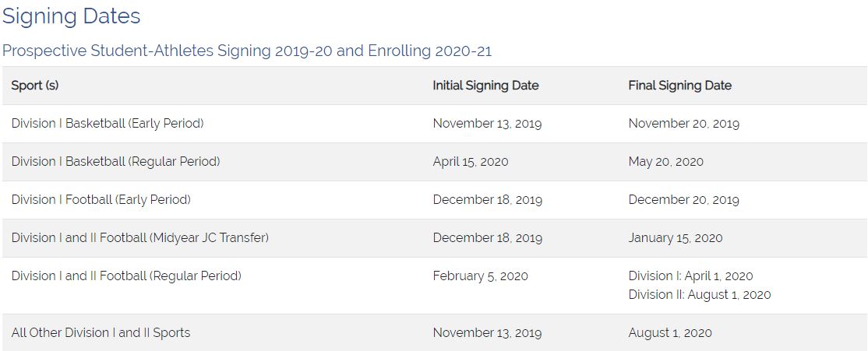The image size is (868, 351).
Task: Click the November 20, 2019 final signing date
Action: pyautogui.click(x=683, y=124)
